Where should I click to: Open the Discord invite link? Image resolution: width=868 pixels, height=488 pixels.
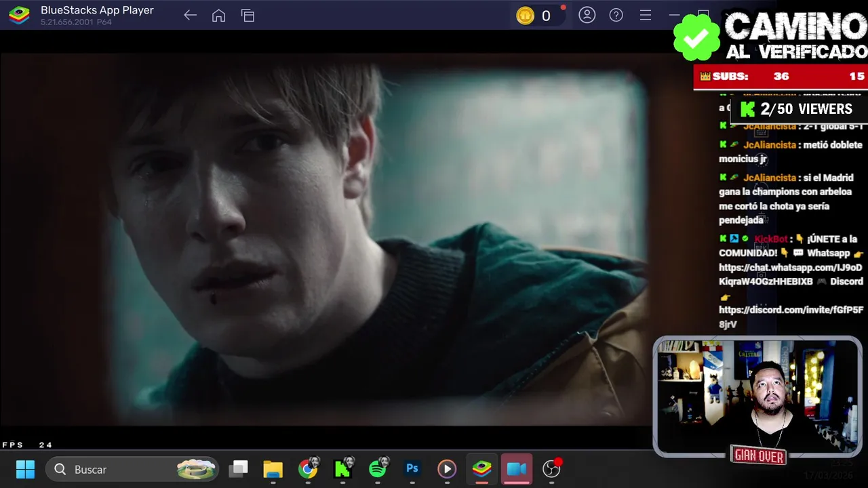(x=791, y=317)
